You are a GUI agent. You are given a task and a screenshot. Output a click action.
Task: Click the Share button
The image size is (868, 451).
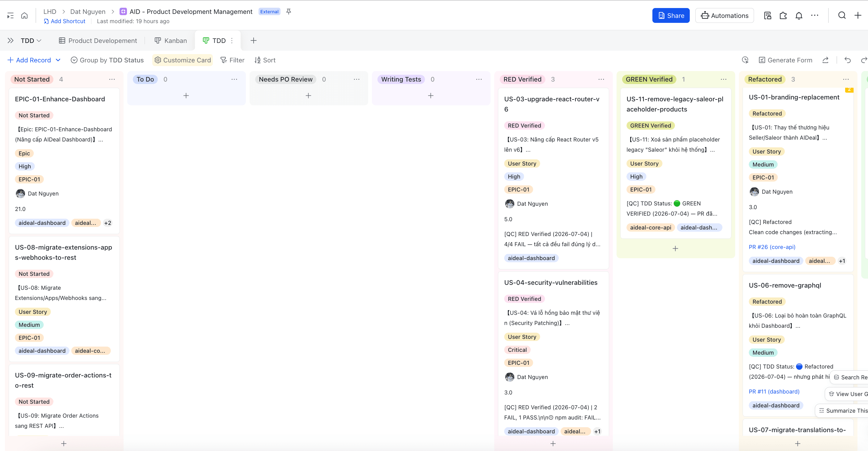(x=671, y=15)
